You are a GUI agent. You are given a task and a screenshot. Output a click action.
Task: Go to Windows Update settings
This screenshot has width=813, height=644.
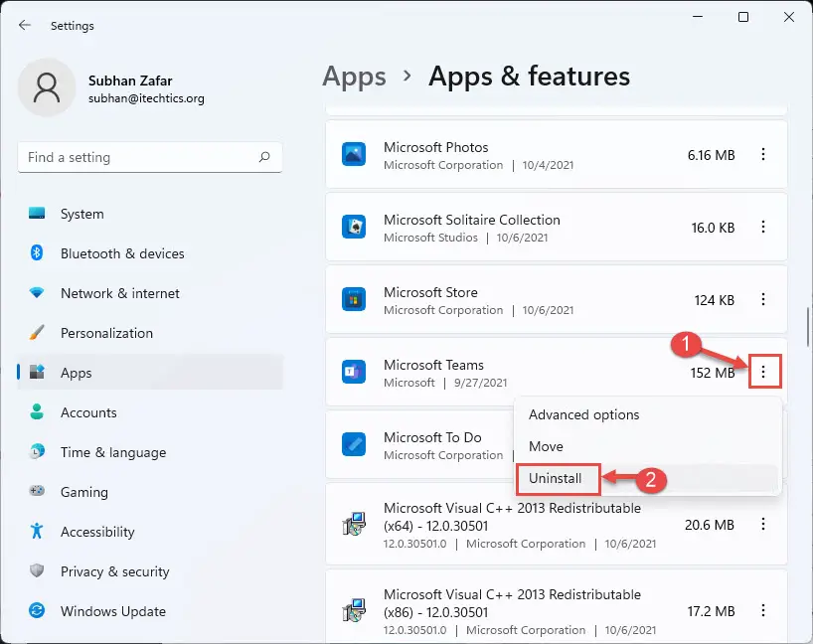150,611
